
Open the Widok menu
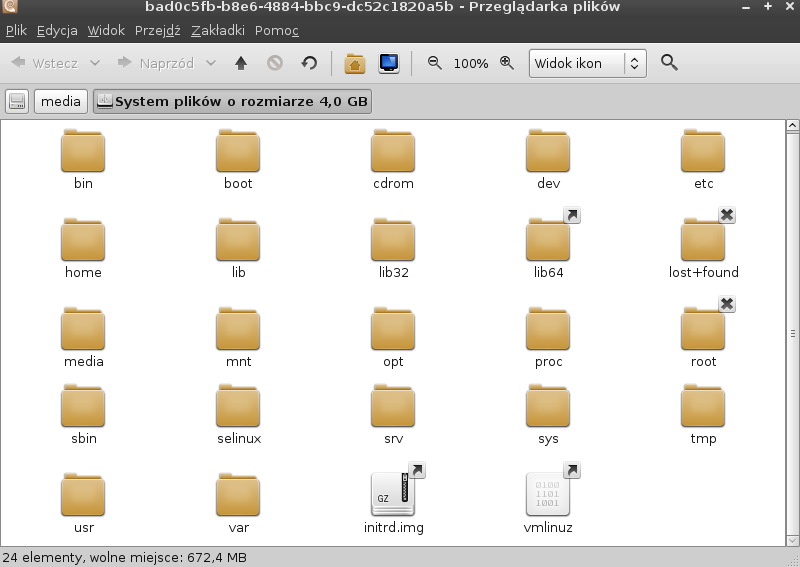tap(106, 31)
